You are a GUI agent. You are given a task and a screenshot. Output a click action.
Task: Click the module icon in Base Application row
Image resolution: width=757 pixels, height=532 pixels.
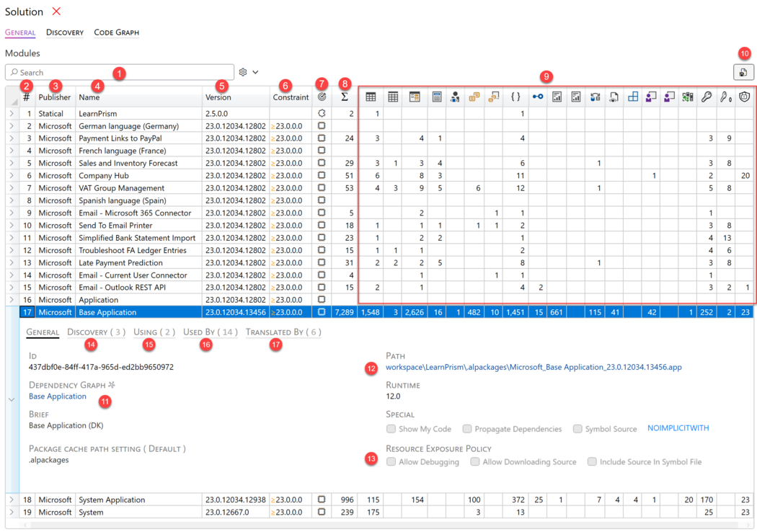pyautogui.click(x=322, y=312)
